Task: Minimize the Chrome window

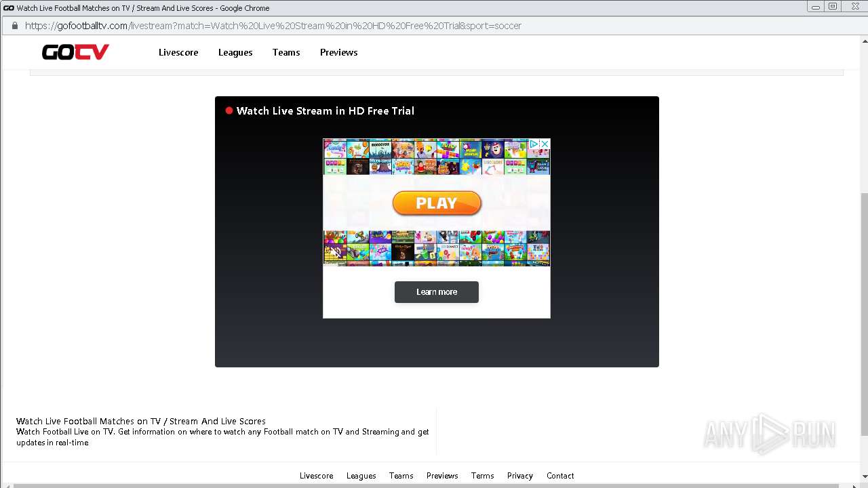Action: pyautogui.click(x=816, y=6)
